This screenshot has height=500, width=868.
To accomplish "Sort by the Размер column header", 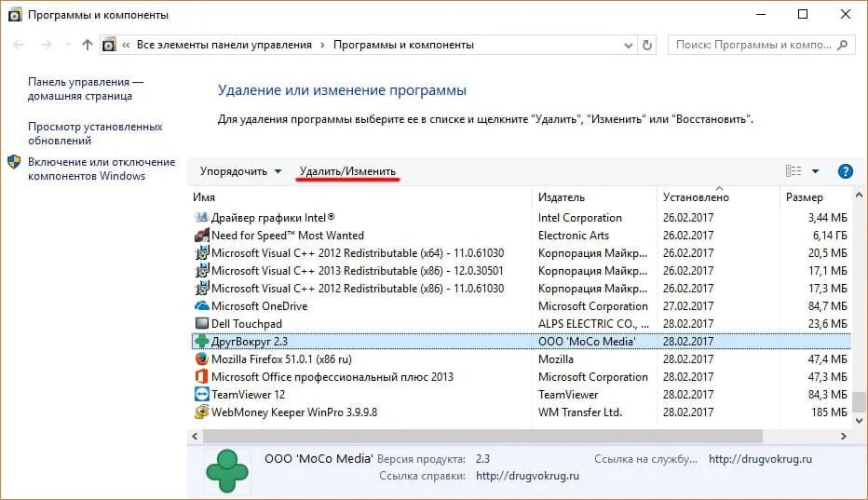I will click(x=816, y=197).
